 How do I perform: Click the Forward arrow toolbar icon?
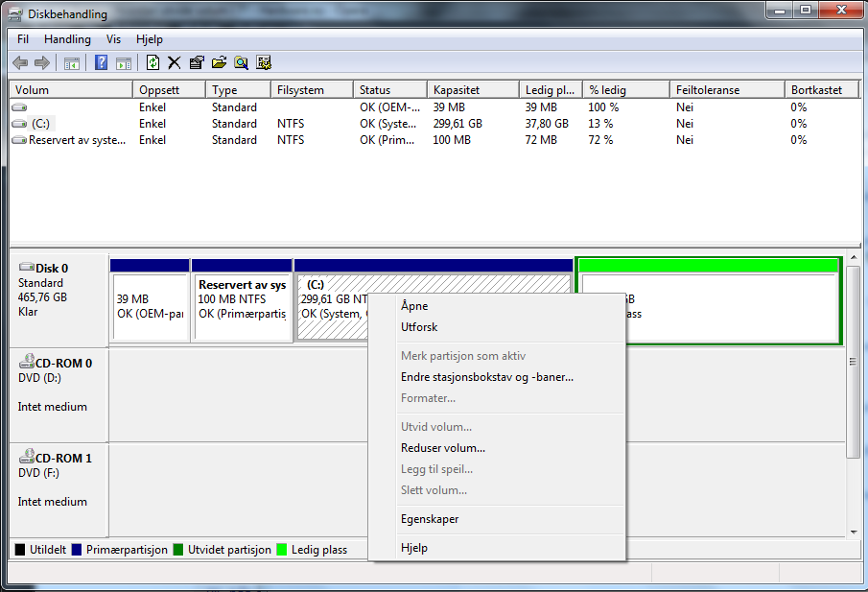(x=42, y=62)
